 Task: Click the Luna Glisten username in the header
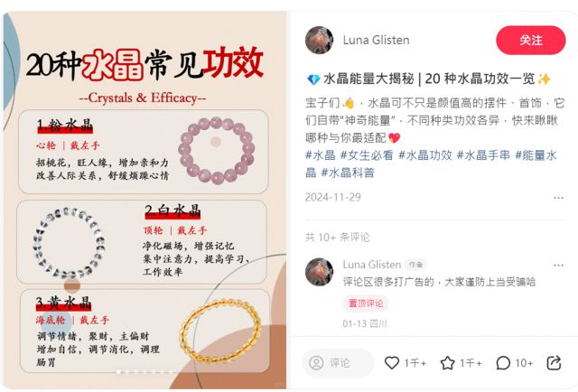coord(376,41)
